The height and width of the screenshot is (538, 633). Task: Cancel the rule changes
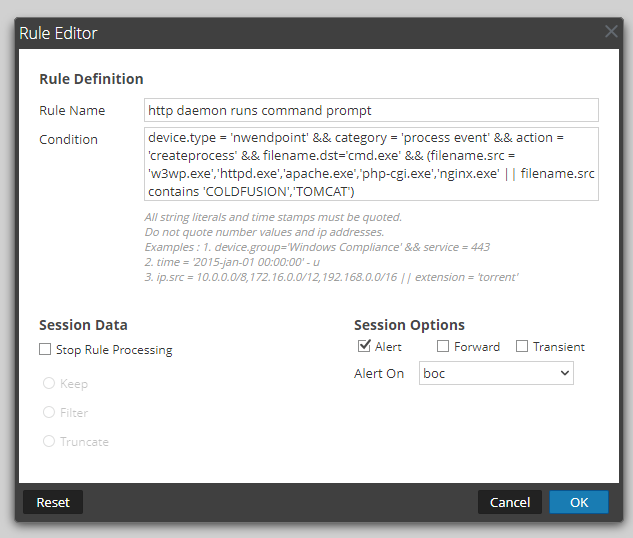click(510, 502)
